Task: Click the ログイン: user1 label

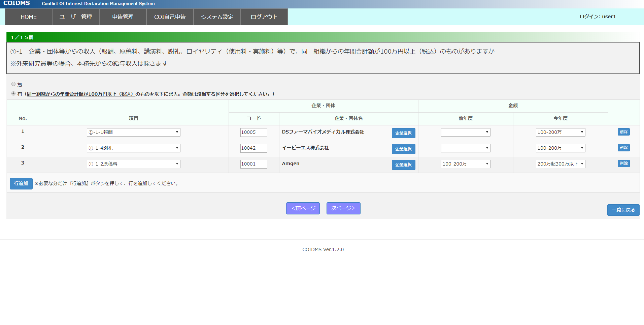Action: pyautogui.click(x=598, y=17)
